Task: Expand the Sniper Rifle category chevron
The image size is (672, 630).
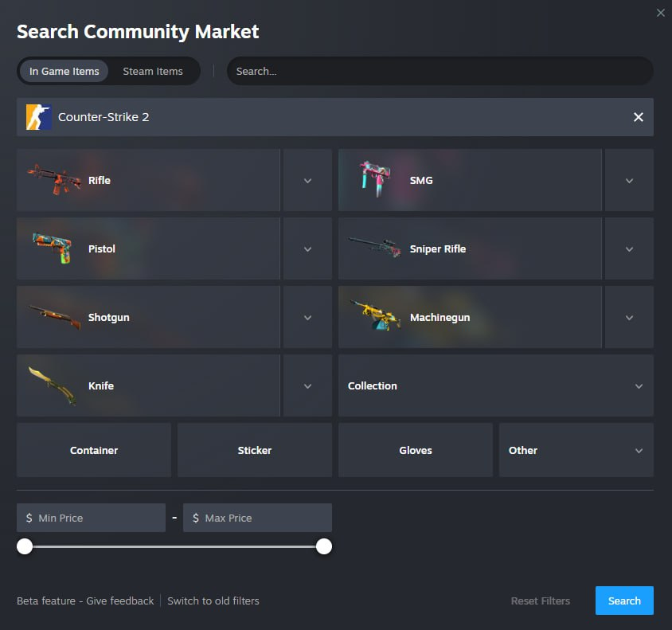Action: (x=629, y=249)
